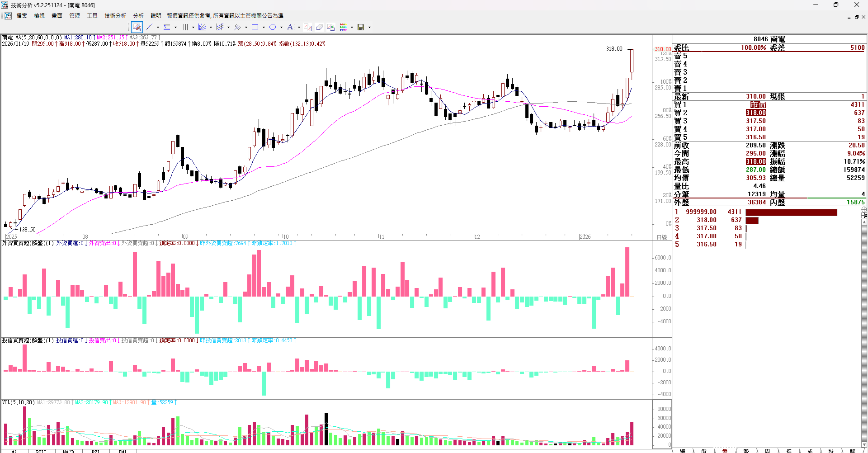Expand the color palette dropdown arrow
The image size is (868, 453).
click(352, 27)
